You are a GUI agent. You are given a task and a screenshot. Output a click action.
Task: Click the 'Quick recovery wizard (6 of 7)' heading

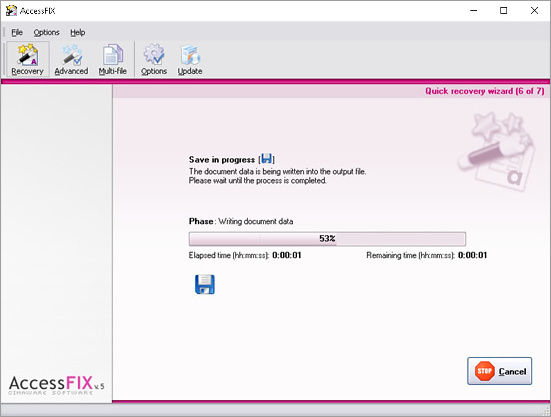coord(485,91)
